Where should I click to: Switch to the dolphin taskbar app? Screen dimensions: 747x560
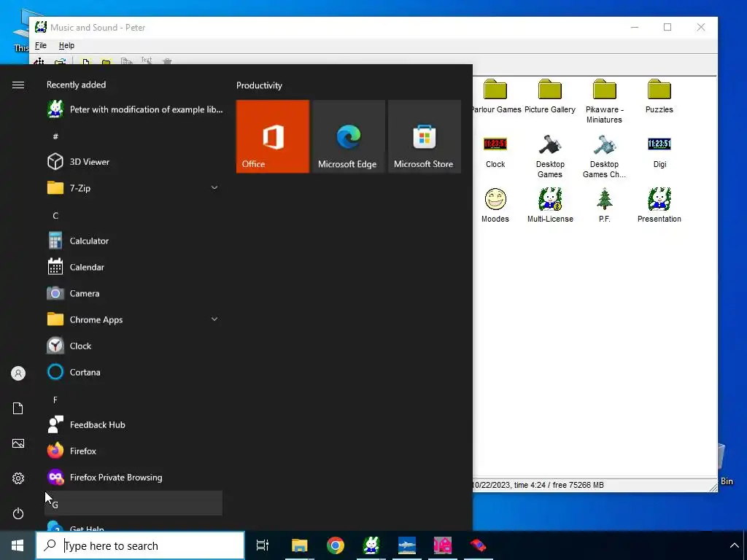(x=407, y=545)
